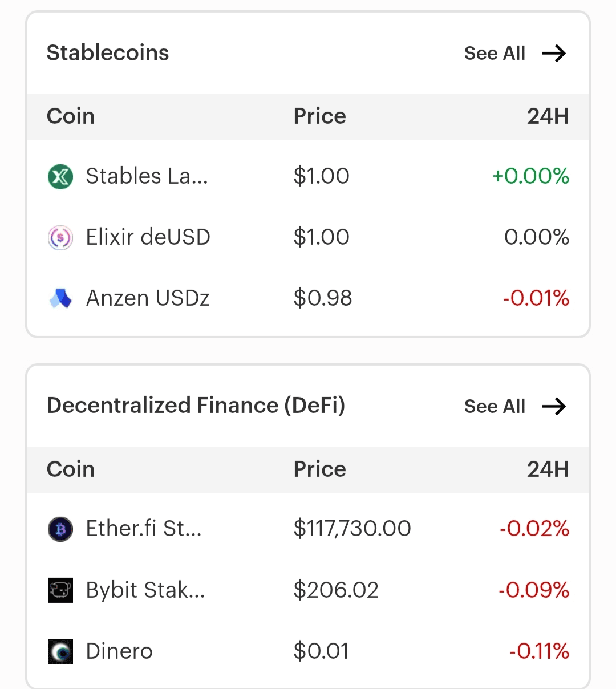
Task: Open See All for Stablecoins
Action: pos(495,54)
